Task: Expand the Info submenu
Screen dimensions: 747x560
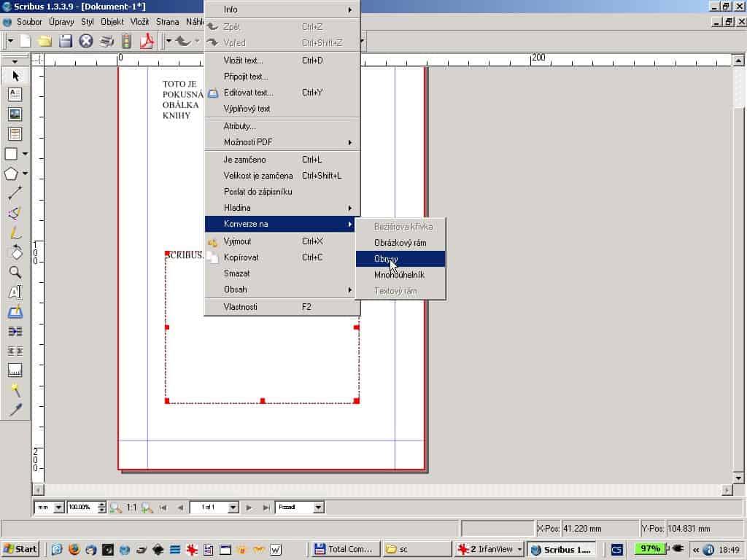Action: 282,9
